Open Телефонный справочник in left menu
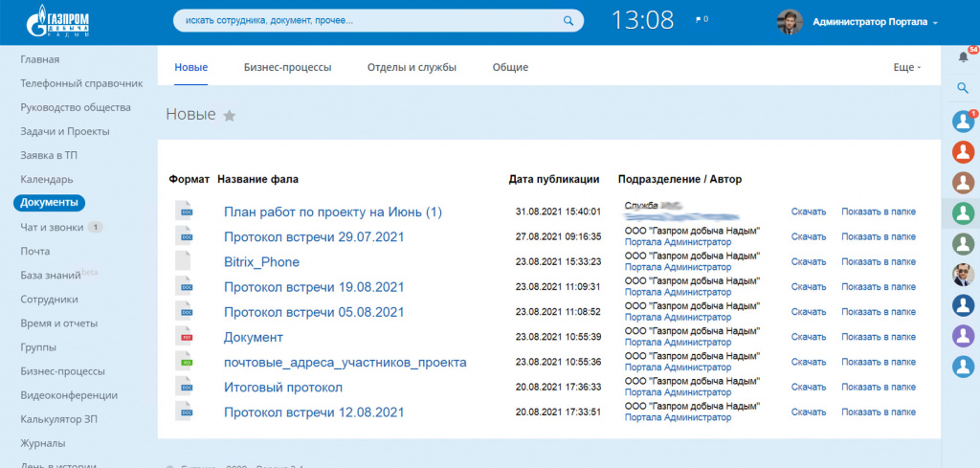The image size is (980, 468). tap(81, 83)
